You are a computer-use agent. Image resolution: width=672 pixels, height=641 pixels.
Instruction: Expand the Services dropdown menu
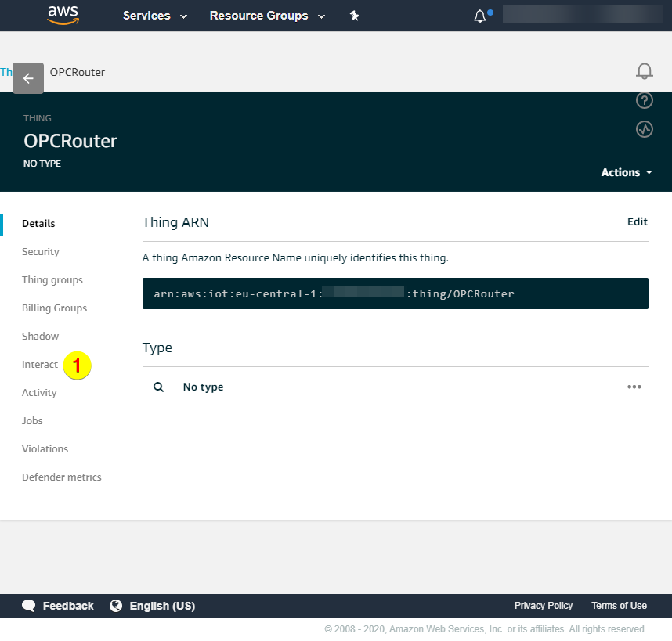(155, 16)
